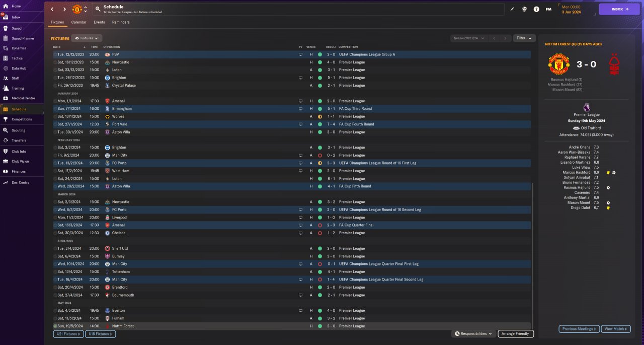Expand the Filter dropdown
This screenshot has width=644, height=345.
[524, 38]
